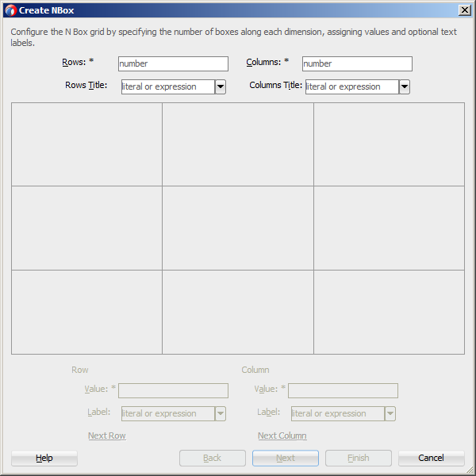Click the Rows number input field
Image resolution: width=476 pixels, height=476 pixels.
tap(173, 63)
